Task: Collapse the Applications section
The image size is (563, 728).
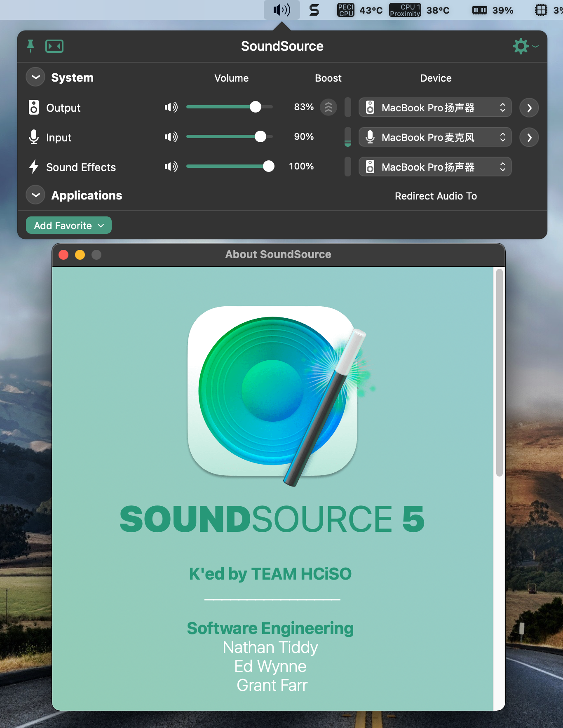Action: coord(36,195)
